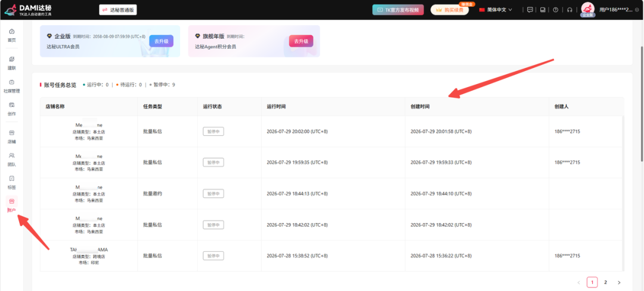Screen dimensions: 644x291
Task: Click the 账号任务总览 section title
Action: (x=60, y=85)
